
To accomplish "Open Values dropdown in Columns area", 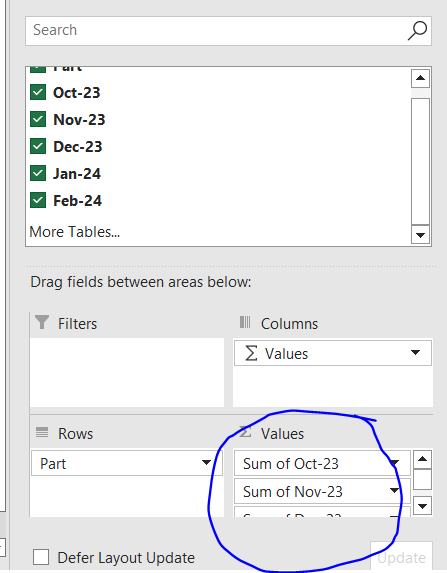I will (415, 353).
